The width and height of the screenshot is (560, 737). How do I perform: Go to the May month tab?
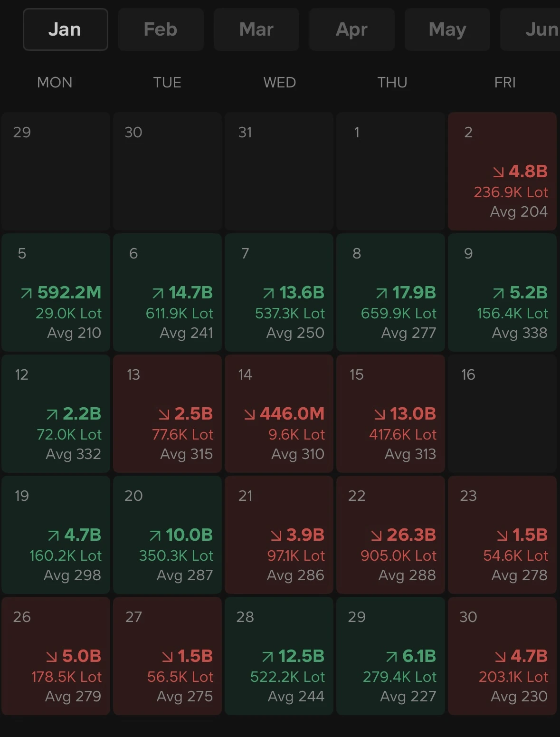pos(447,29)
